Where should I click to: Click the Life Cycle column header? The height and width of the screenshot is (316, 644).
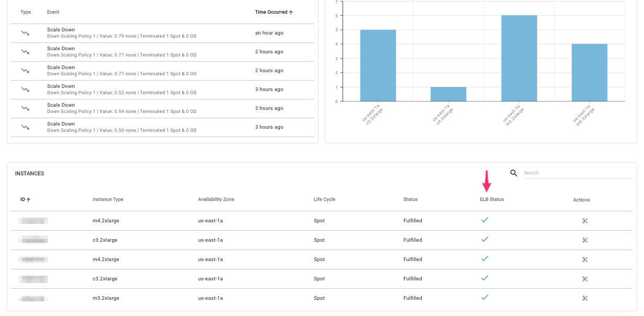324,199
